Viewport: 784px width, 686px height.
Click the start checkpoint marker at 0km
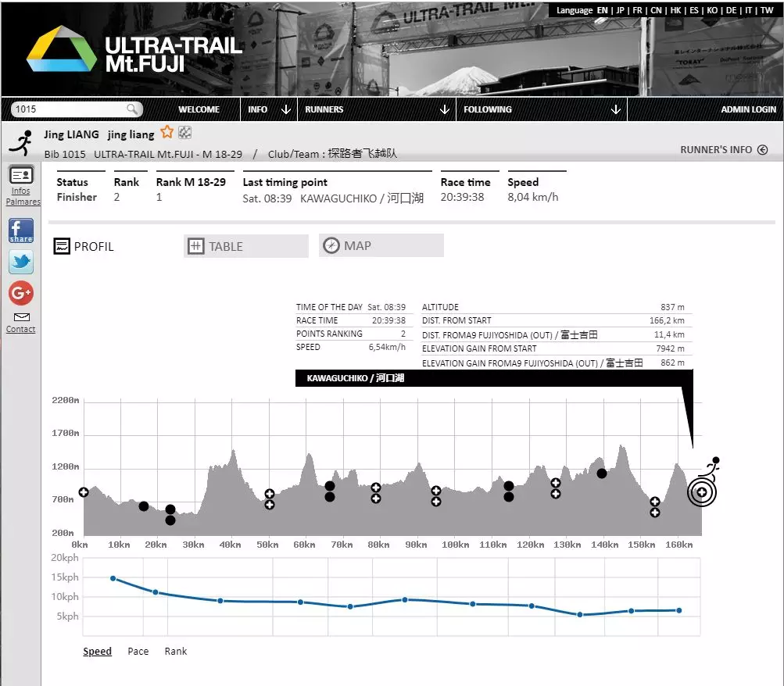coord(84,492)
